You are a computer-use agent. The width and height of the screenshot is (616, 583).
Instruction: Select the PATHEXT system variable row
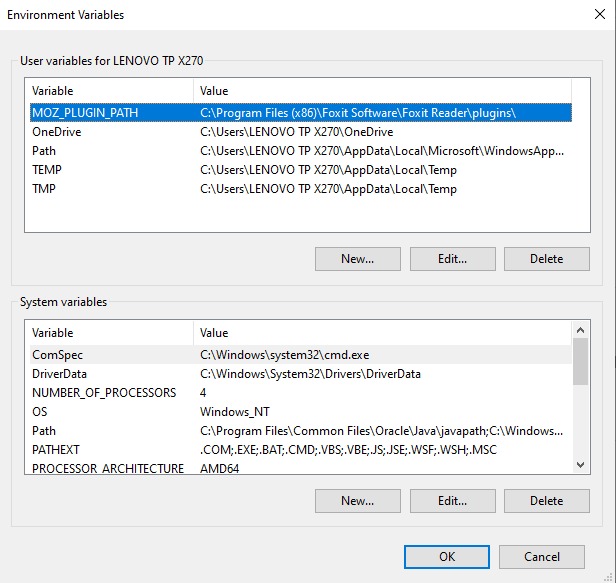pos(55,450)
